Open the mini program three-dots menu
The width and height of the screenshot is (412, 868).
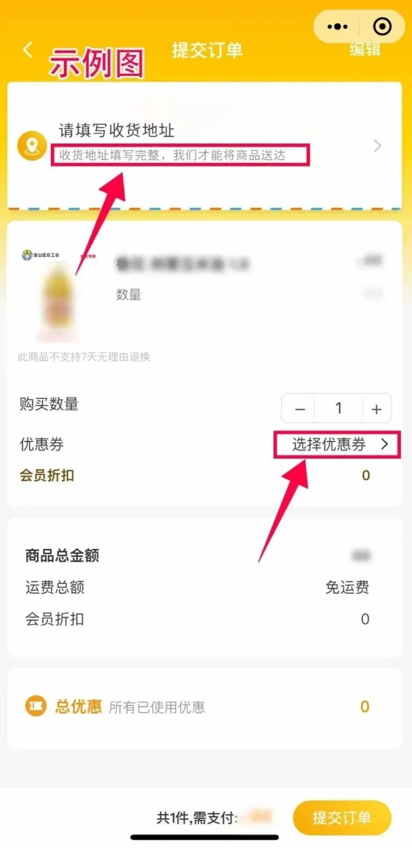click(338, 26)
